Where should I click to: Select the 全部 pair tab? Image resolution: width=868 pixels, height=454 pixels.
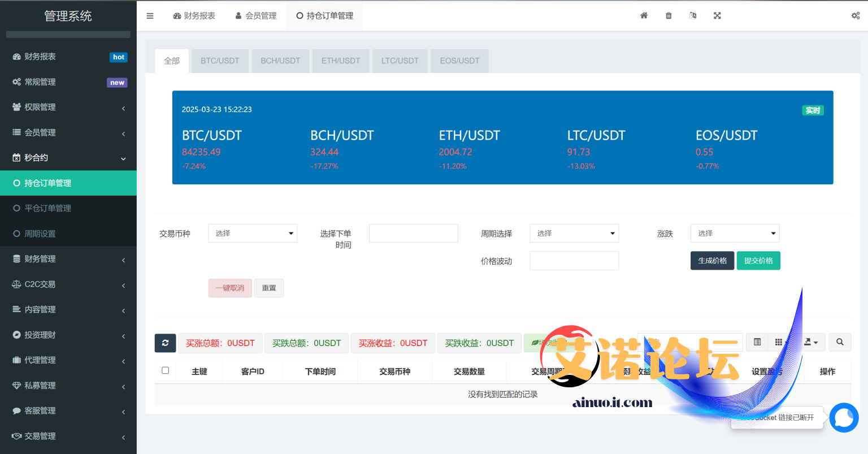(x=172, y=61)
